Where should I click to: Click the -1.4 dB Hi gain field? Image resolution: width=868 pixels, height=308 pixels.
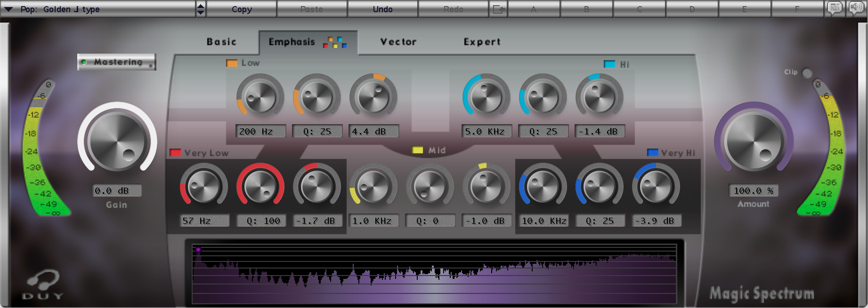click(600, 131)
